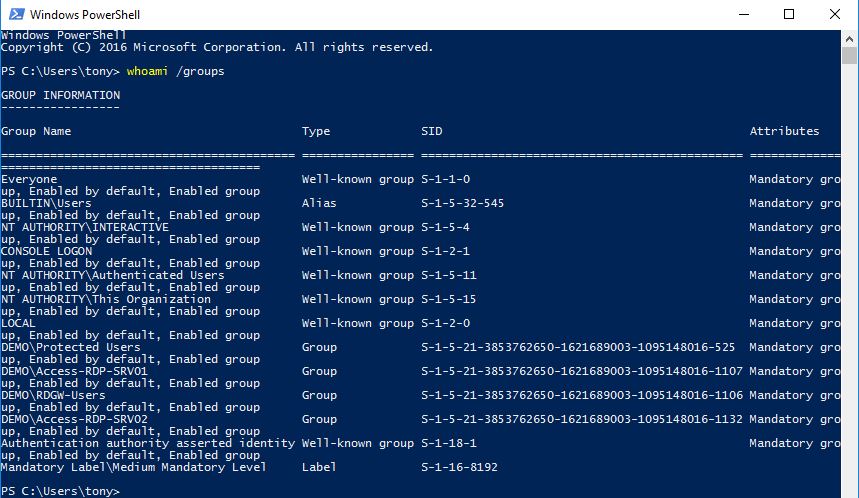859x498 pixels.
Task: Click the bottom PS C:\Users\tony> prompt
Action: [60, 491]
